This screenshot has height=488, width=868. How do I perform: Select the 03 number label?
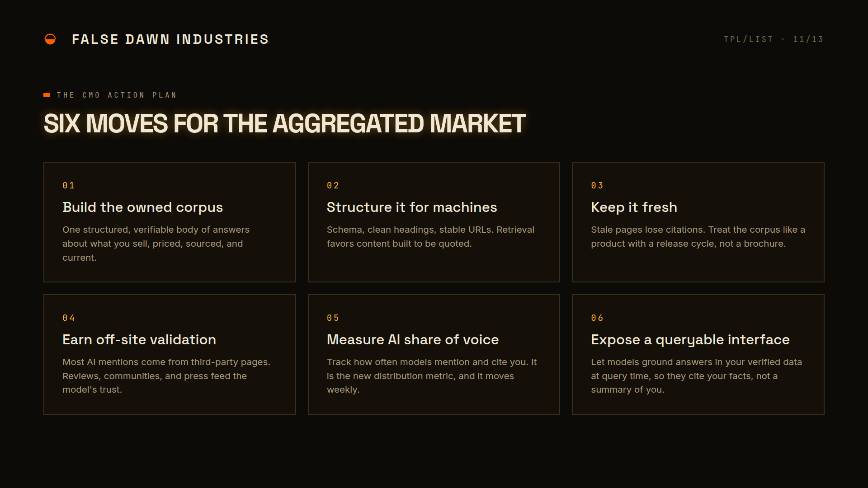point(597,185)
